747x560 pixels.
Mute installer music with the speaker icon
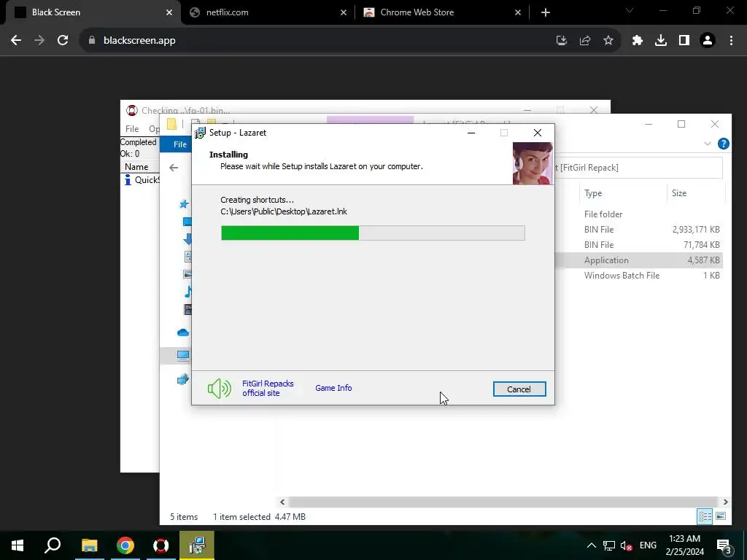[219, 389]
